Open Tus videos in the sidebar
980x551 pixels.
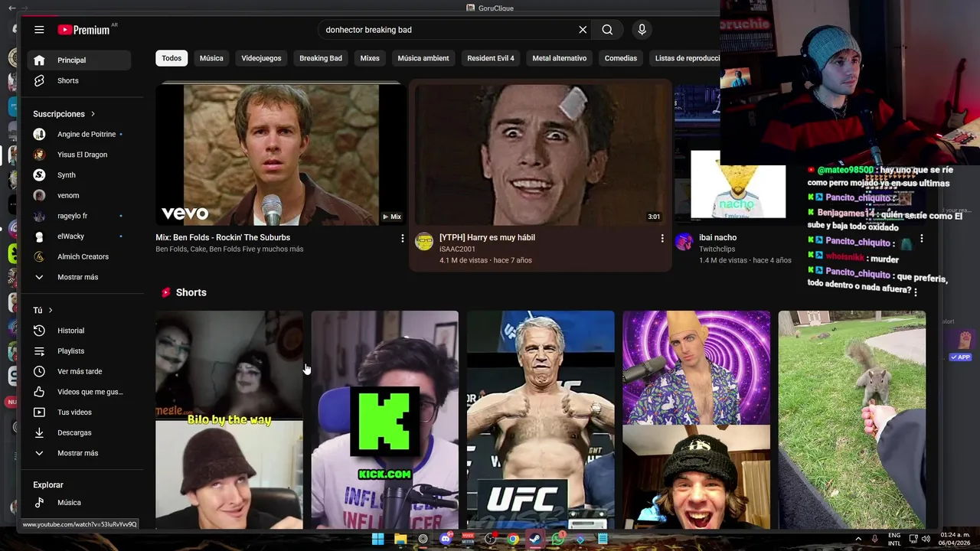80,412
